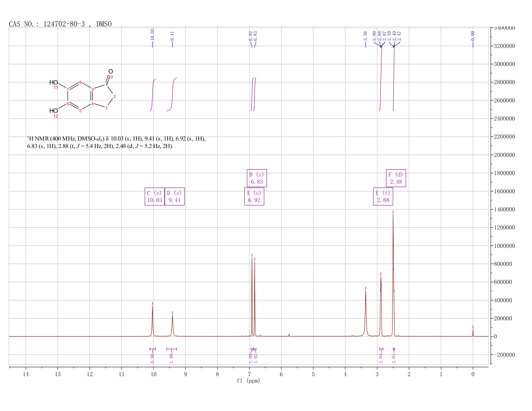
Task: Click the 9.41 peak label at top
Action: point(172,36)
